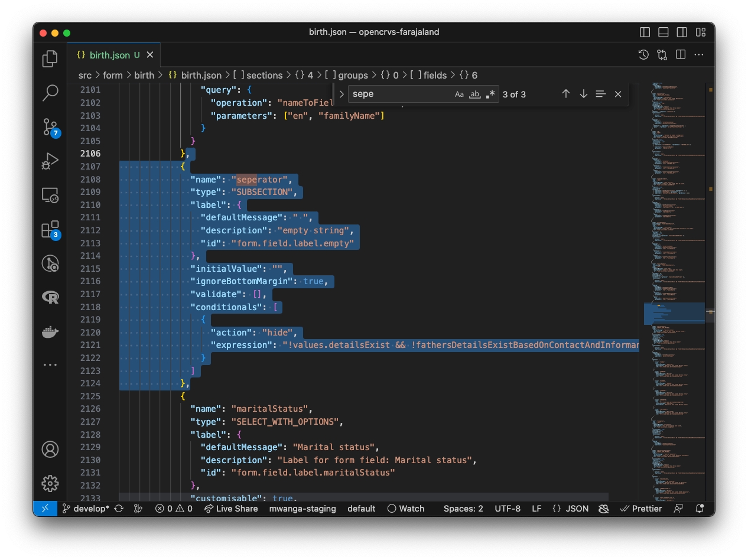Image resolution: width=748 pixels, height=560 pixels.
Task: Click the minimap viewport slider
Action: pos(674,314)
